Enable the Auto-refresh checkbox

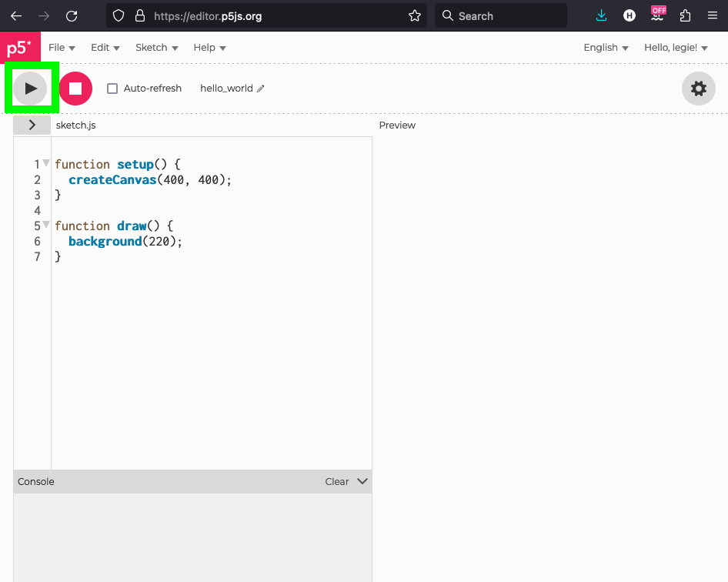point(112,89)
